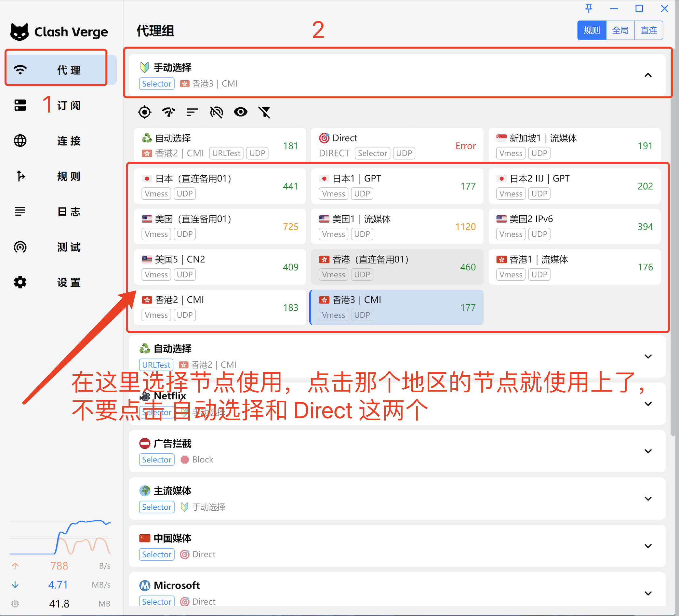Expand the 广告拦截 group

coord(648,451)
